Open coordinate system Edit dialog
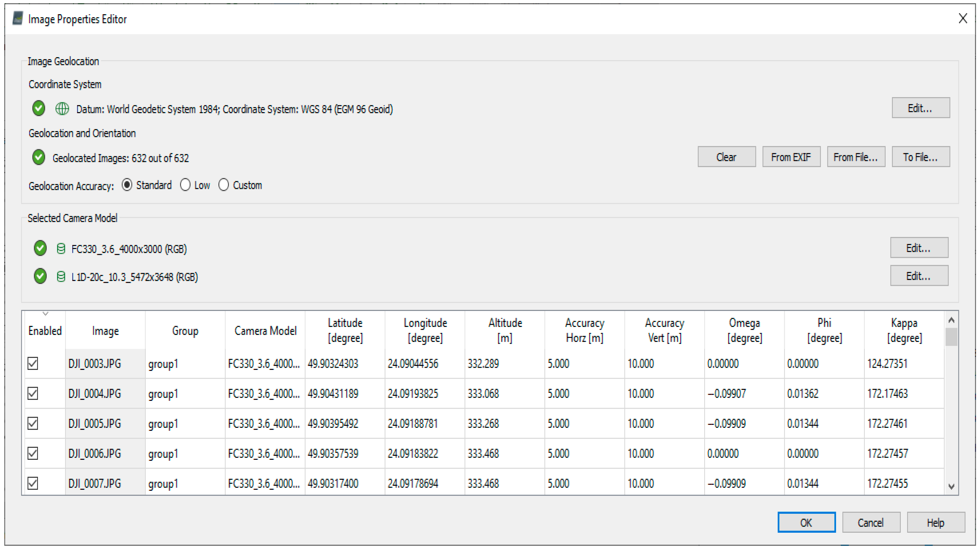The height and width of the screenshot is (549, 980). pyautogui.click(x=920, y=108)
